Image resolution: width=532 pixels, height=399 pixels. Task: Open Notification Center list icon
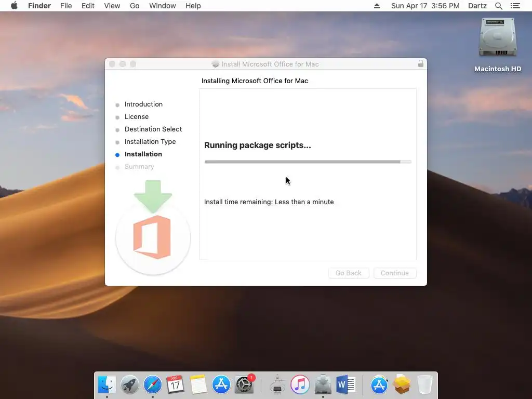515,6
